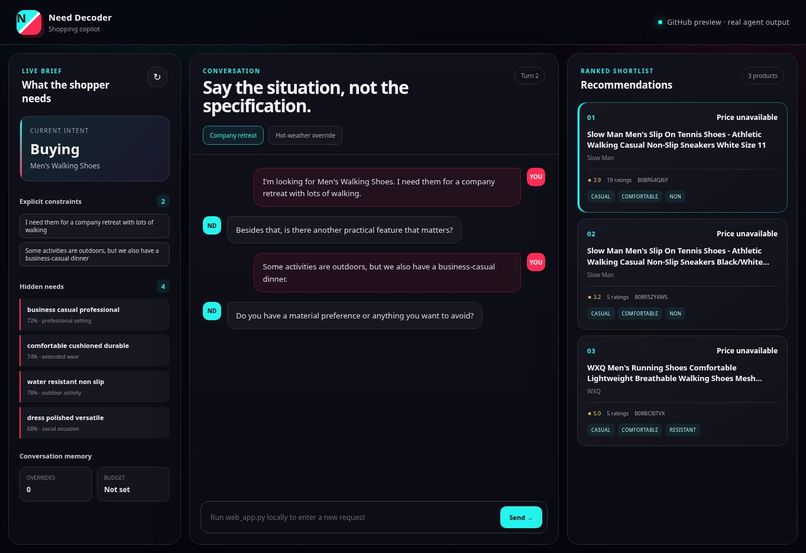The width and height of the screenshot is (806, 553).
Task: Select the 'business-casual dinner' explicit constraint
Action: (x=95, y=254)
